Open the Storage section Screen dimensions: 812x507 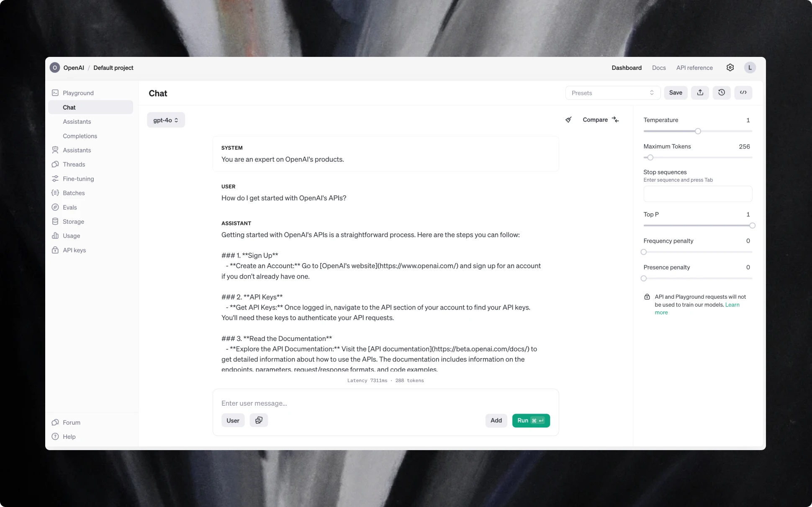click(73, 221)
